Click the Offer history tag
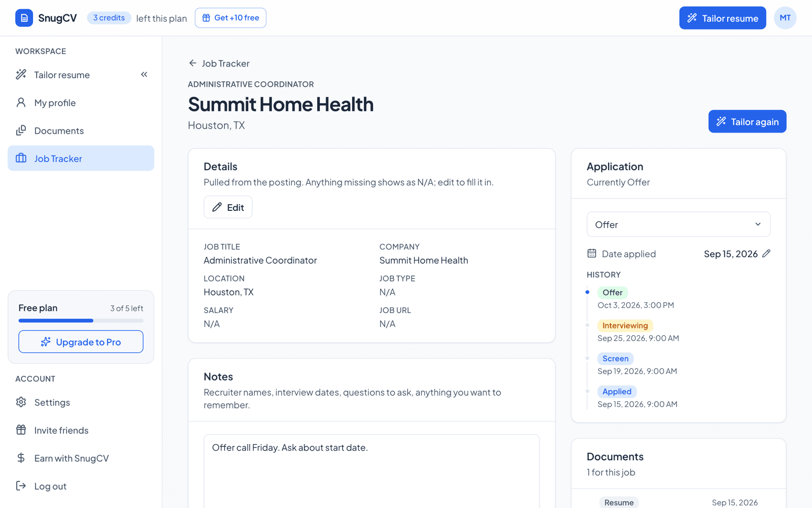 tap(613, 293)
